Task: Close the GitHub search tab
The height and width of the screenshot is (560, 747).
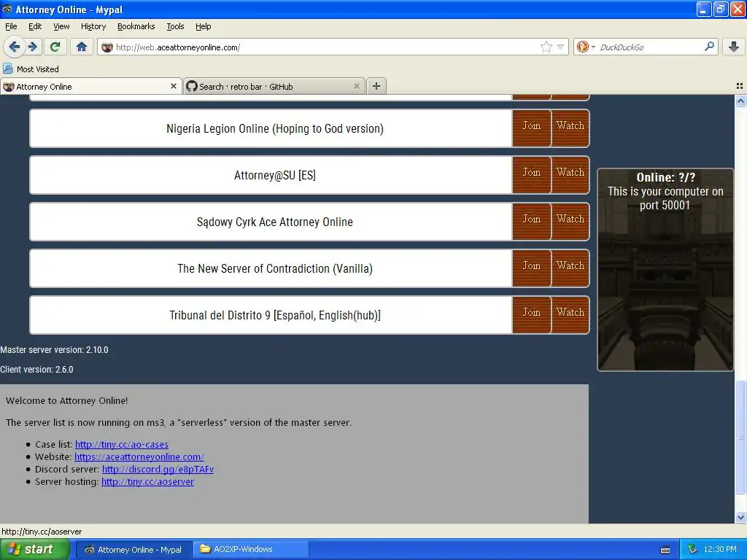Action: [356, 86]
